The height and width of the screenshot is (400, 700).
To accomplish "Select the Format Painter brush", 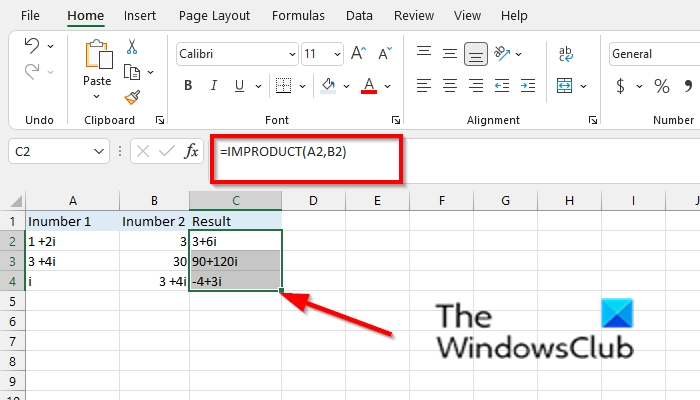I will pos(132,97).
